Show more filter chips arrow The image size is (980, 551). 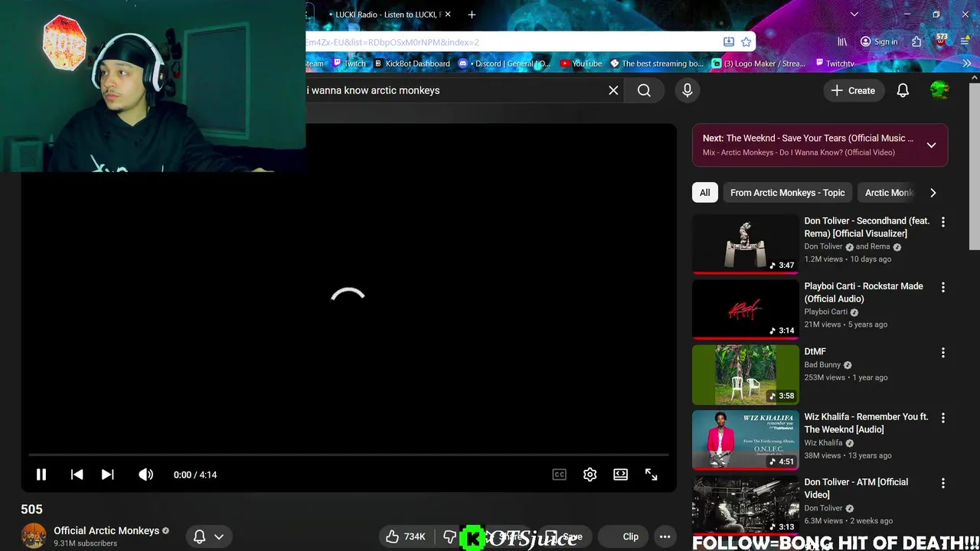coord(933,193)
